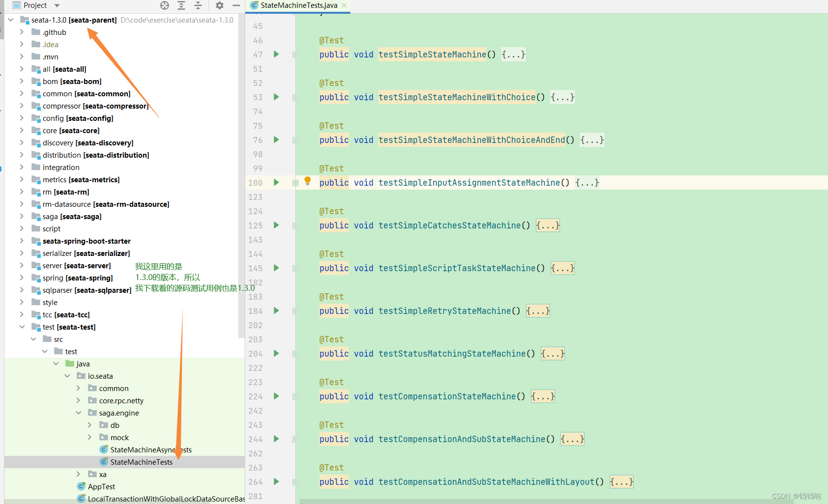
Task: Expand folded body of testSimpleStateMachine
Action: pyautogui.click(x=514, y=55)
